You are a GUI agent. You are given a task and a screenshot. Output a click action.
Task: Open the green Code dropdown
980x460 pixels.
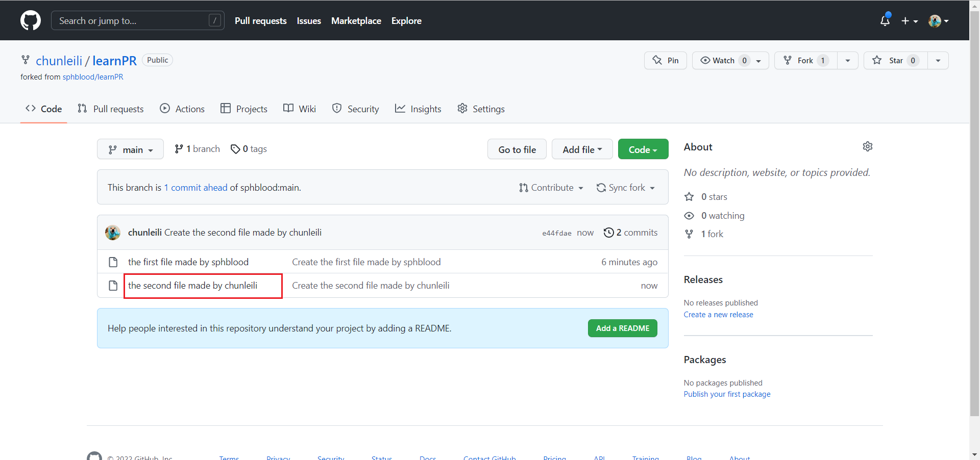coord(643,149)
